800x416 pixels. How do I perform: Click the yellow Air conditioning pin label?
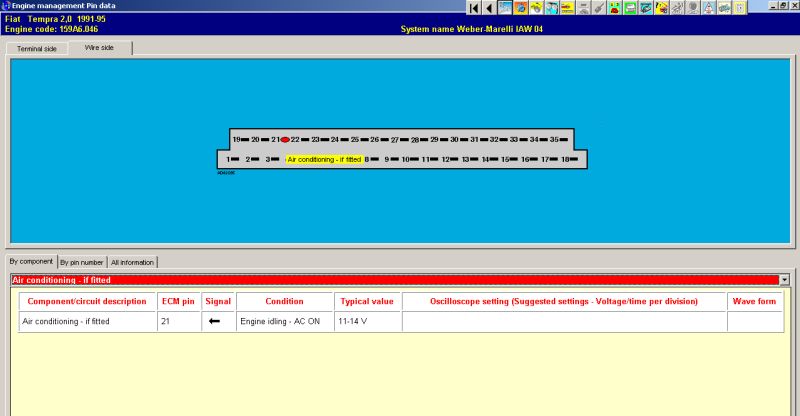click(324, 159)
